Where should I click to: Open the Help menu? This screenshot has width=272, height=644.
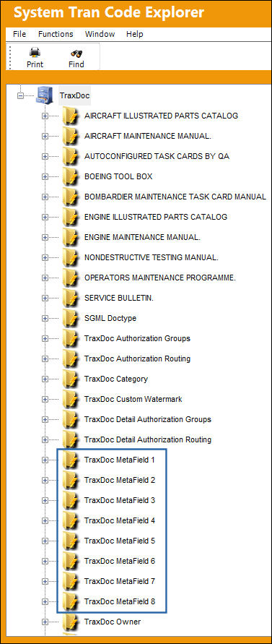click(135, 34)
